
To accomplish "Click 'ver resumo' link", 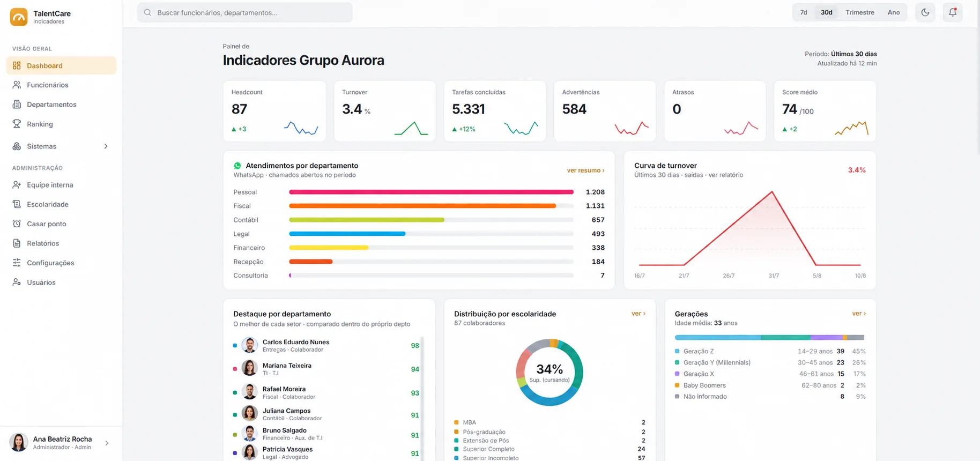I will (585, 170).
